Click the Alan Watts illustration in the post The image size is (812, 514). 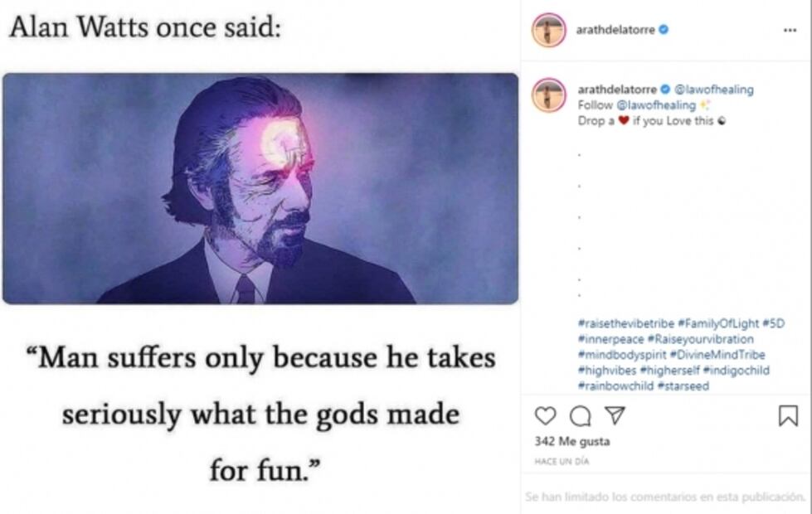coord(260,188)
